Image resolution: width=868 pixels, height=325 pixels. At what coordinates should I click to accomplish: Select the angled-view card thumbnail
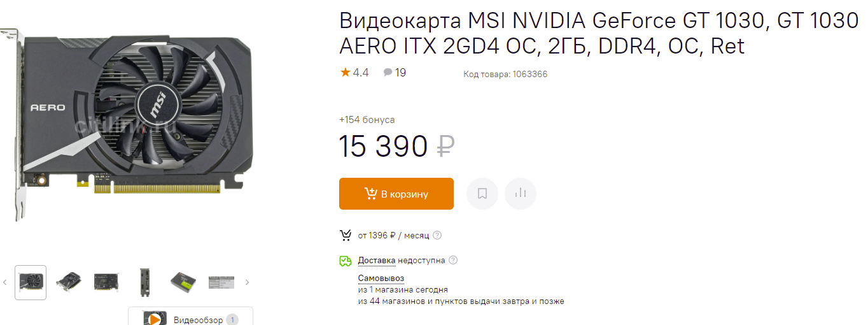tap(69, 282)
